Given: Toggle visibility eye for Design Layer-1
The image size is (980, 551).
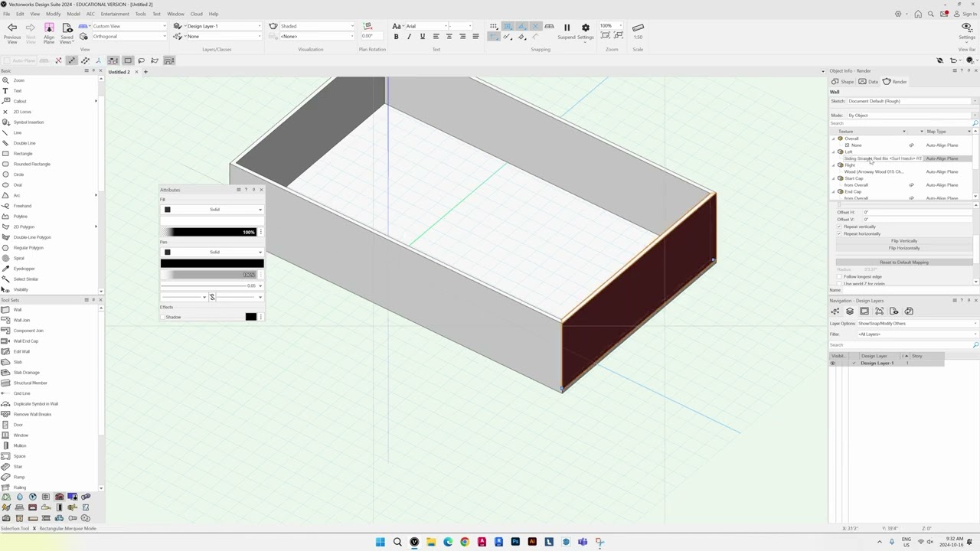Looking at the screenshot, I should click(833, 363).
